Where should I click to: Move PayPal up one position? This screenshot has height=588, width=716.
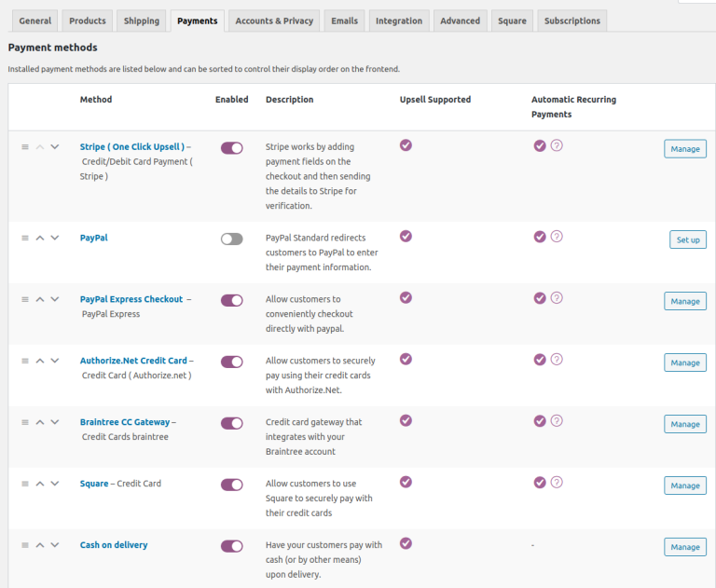[40, 238]
